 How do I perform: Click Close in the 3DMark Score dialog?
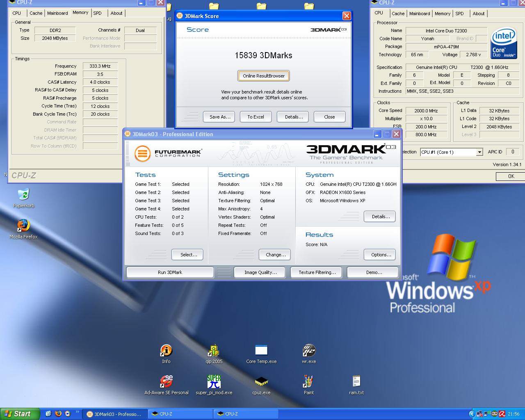click(x=329, y=117)
